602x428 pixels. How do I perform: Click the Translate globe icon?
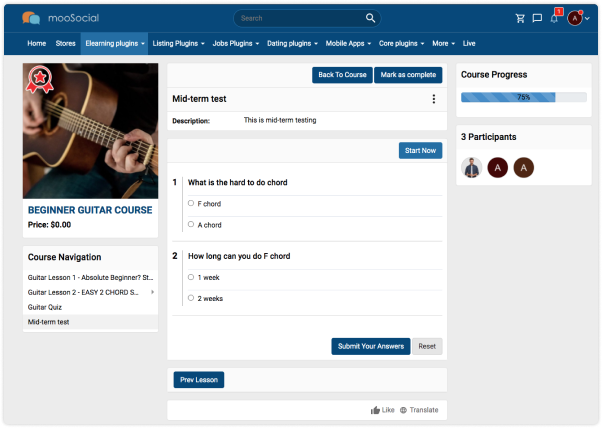[x=403, y=410]
